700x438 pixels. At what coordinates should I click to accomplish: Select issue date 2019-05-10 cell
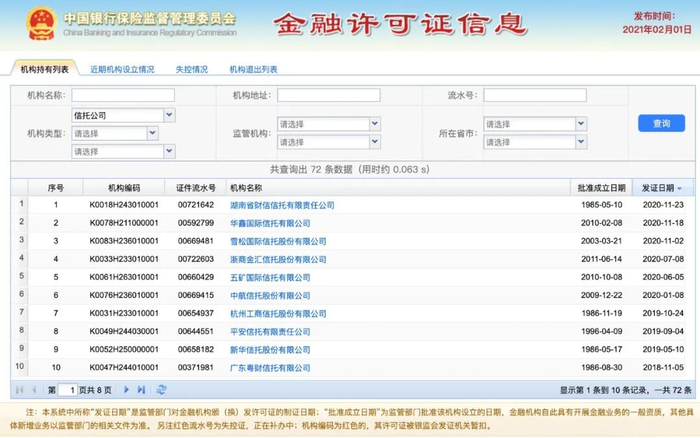tap(663, 350)
